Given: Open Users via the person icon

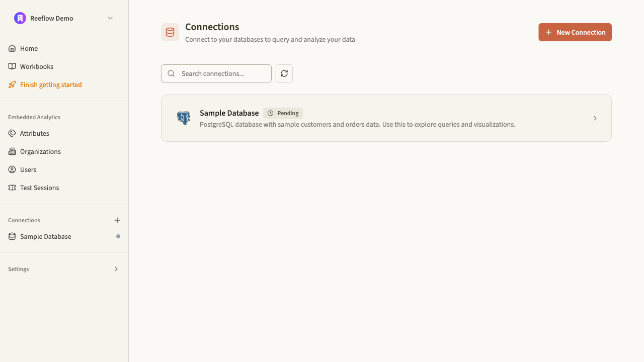Looking at the screenshot, I should (x=12, y=169).
